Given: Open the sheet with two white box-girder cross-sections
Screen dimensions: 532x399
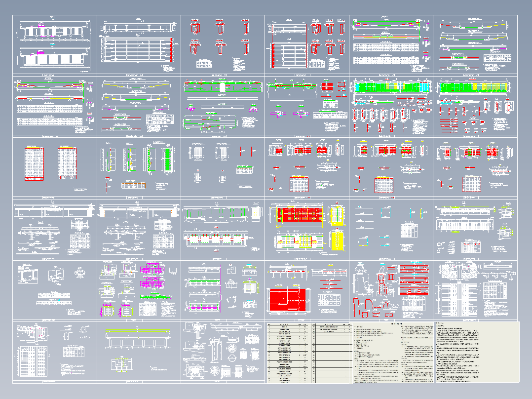Looking at the screenshot, I should pos(55,44).
